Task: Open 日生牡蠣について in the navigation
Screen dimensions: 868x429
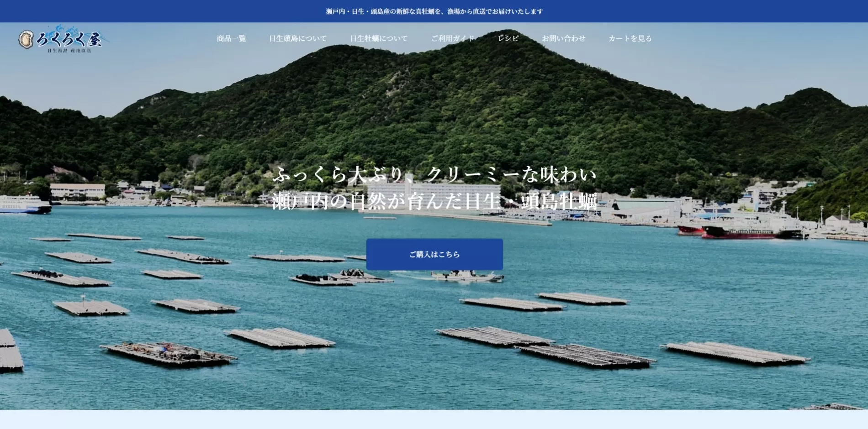Action: pyautogui.click(x=379, y=39)
